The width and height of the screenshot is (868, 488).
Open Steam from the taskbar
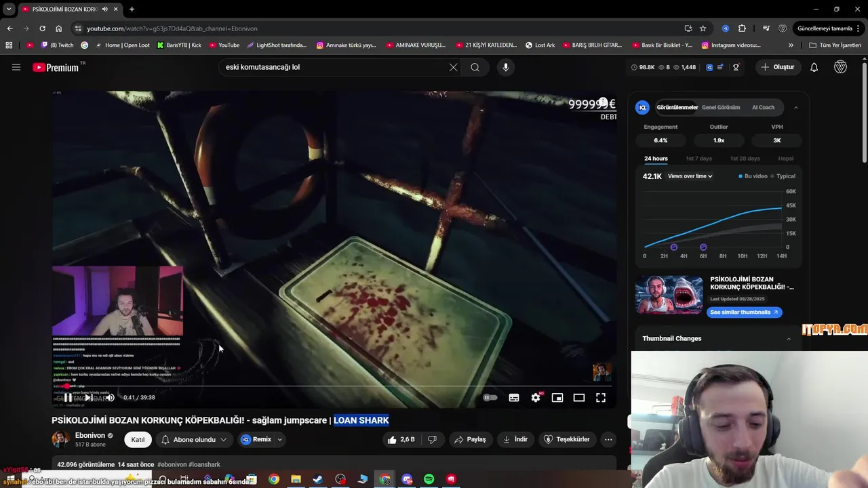click(x=318, y=479)
